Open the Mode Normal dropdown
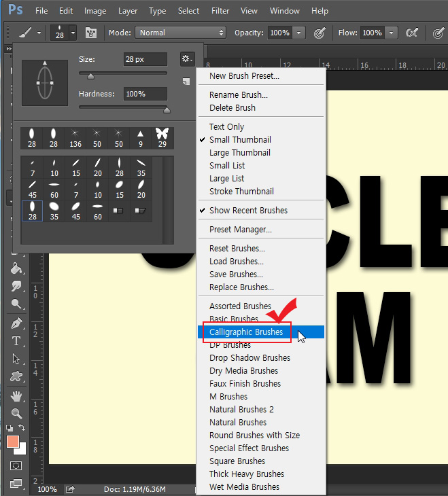 180,33
